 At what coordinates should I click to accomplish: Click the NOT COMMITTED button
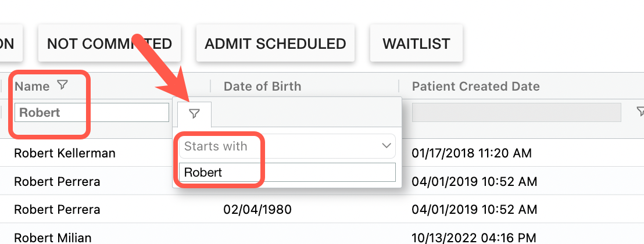click(109, 44)
